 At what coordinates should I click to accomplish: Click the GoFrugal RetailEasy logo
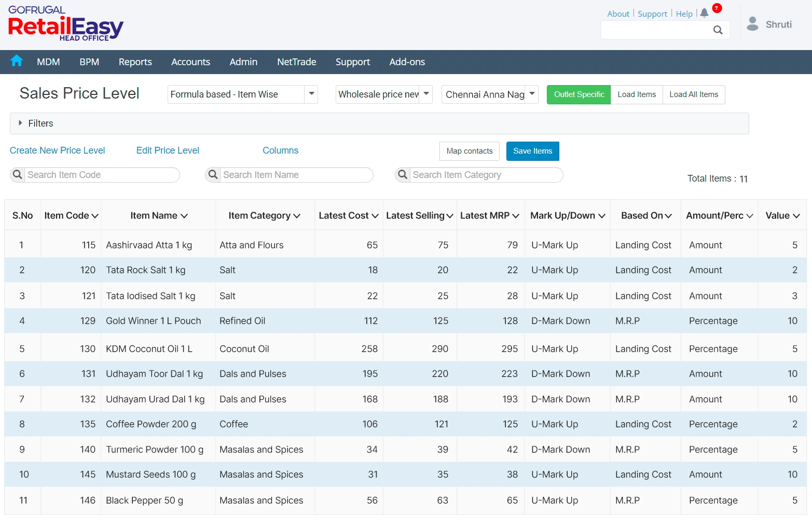tap(65, 23)
